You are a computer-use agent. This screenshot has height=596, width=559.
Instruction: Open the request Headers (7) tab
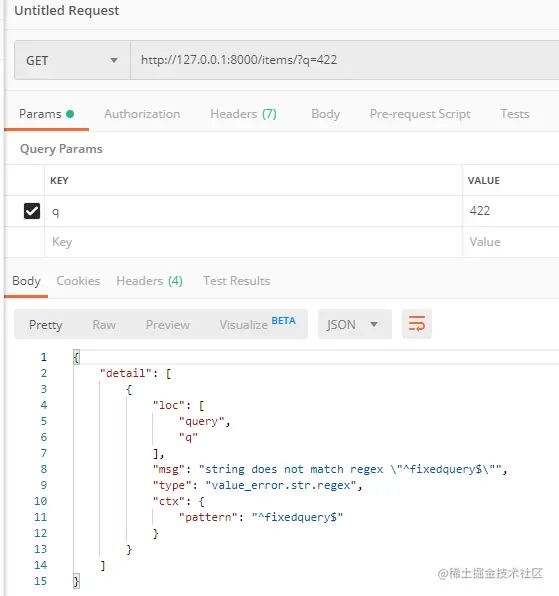click(243, 114)
